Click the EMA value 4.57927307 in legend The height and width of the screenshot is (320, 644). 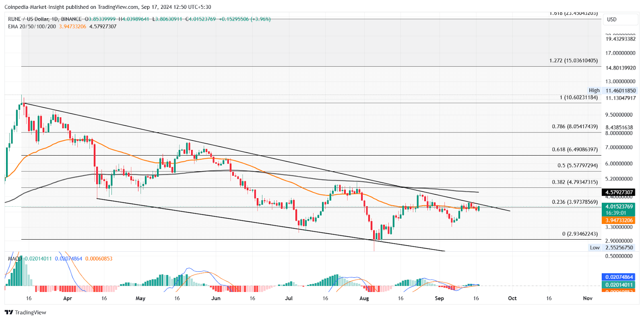click(103, 27)
